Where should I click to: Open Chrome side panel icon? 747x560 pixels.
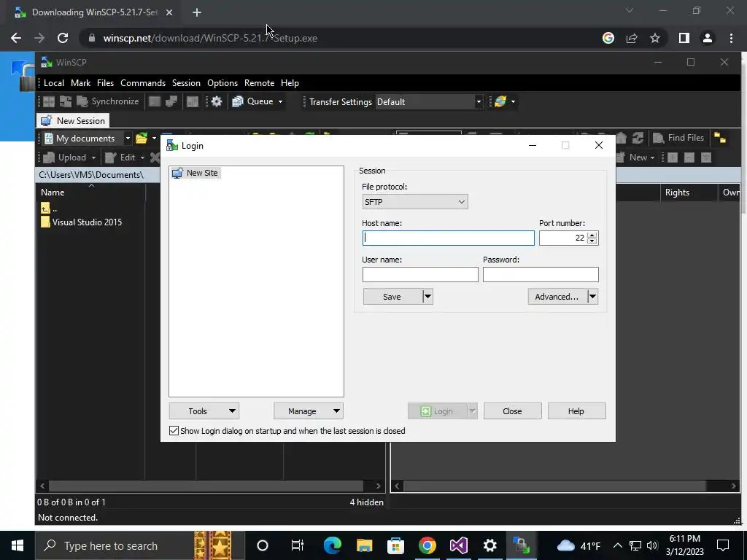(684, 38)
